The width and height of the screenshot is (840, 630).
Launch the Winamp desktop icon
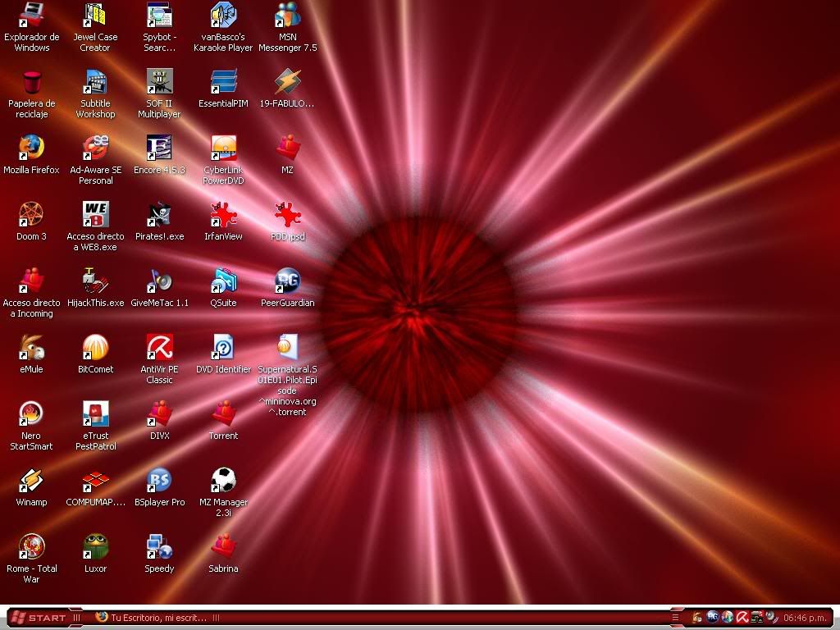point(31,481)
